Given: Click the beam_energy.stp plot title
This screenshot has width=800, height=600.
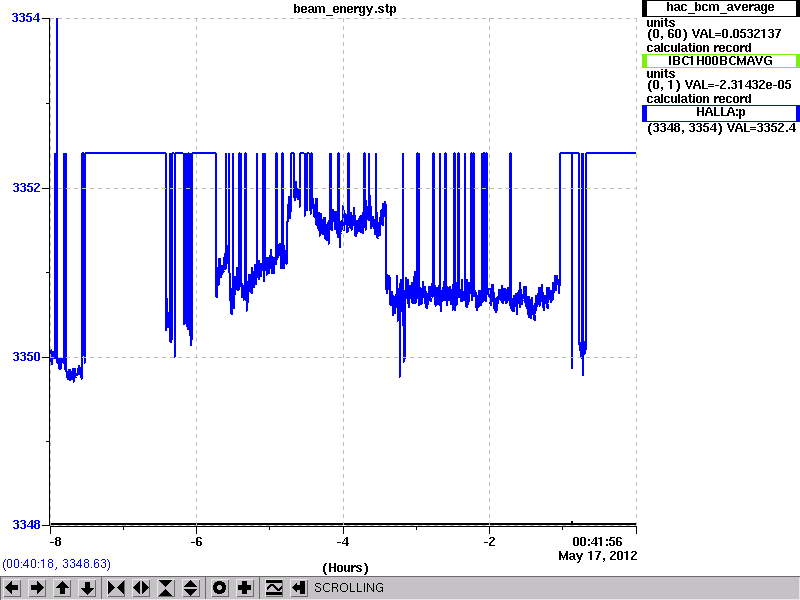Looking at the screenshot, I should coord(345,9).
